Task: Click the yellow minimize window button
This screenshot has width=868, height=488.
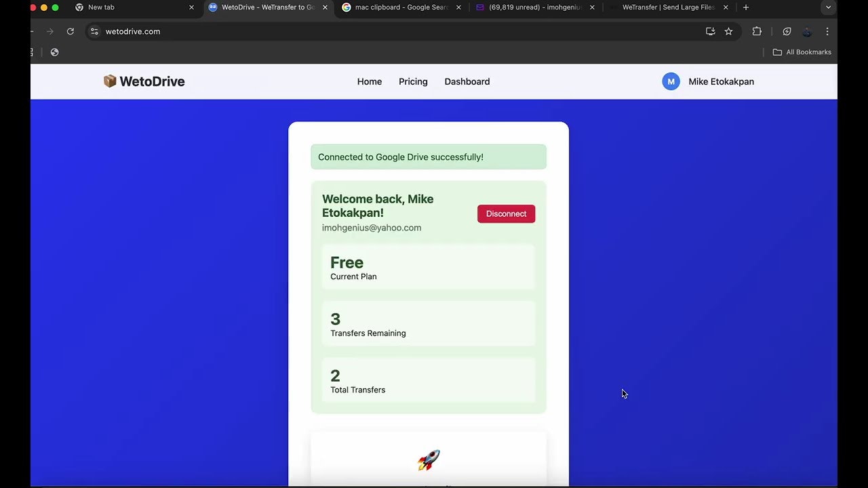Action: [44, 7]
